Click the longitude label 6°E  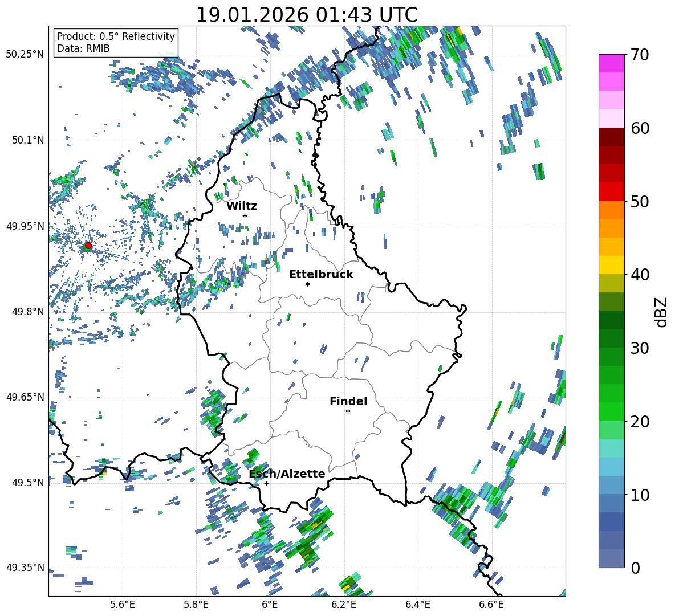(x=270, y=605)
